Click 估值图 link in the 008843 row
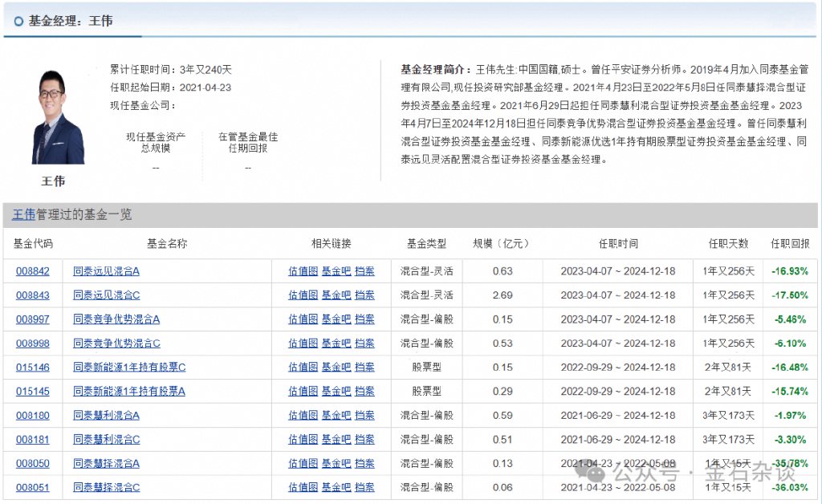 303,295
